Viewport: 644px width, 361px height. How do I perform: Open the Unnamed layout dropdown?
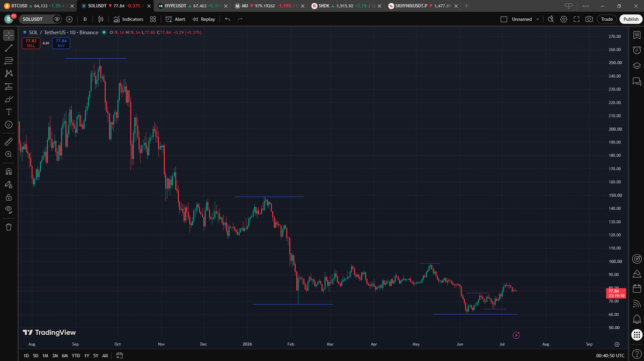coord(525,19)
